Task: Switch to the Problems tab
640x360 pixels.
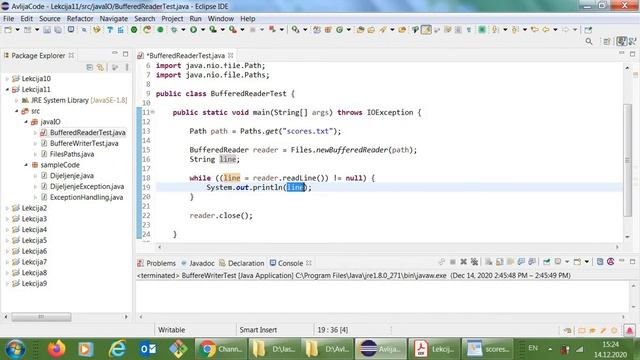Action: click(157, 263)
